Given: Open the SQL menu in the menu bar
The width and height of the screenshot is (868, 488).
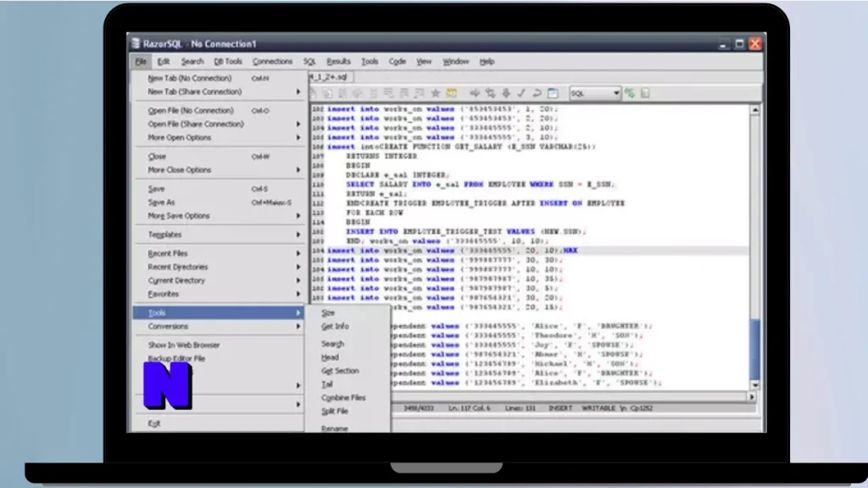Looking at the screenshot, I should 309,61.
